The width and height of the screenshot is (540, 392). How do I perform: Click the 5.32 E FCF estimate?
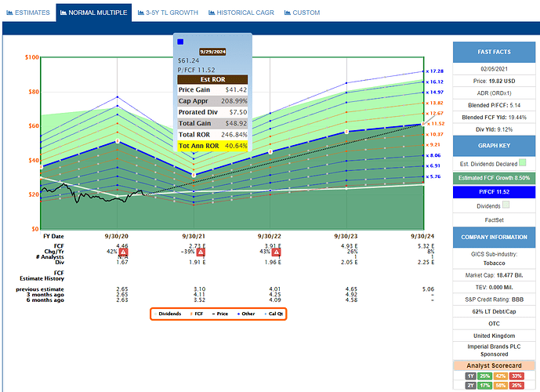[x=426, y=246]
